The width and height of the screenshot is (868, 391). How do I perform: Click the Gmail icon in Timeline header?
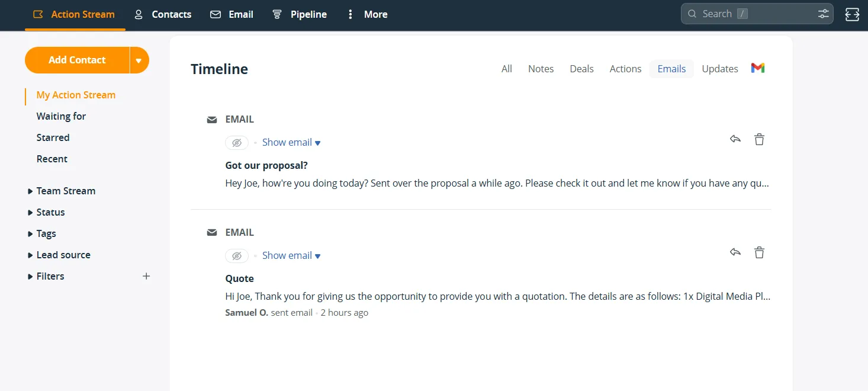(758, 68)
